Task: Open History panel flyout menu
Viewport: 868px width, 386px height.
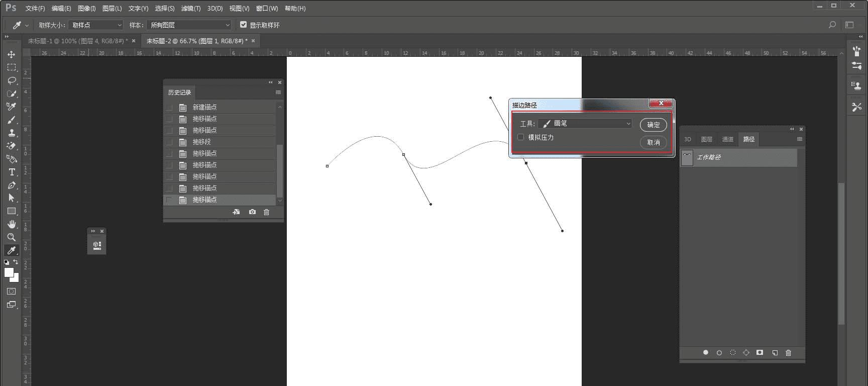Action: (278, 92)
